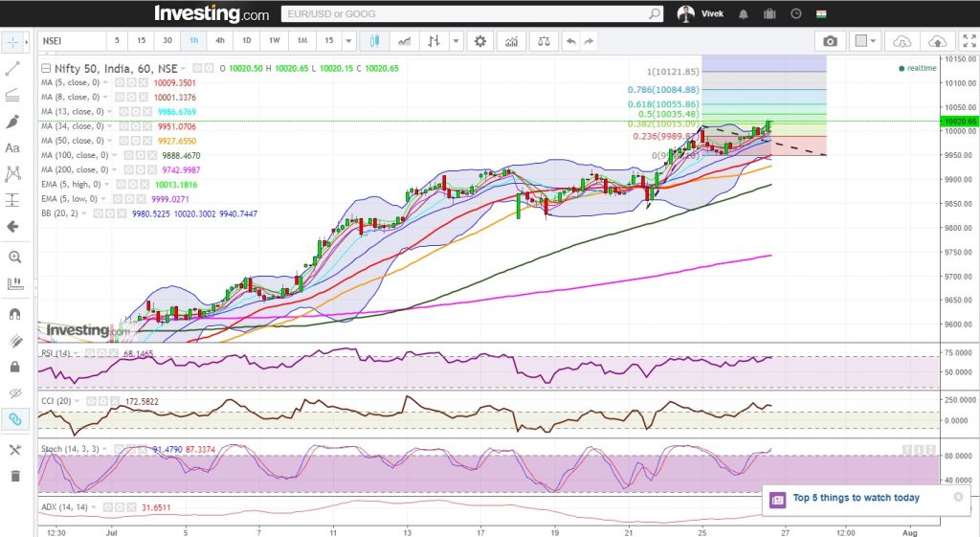Open the pitchfork and Fibonacci tools
The height and width of the screenshot is (537, 980).
[x=12, y=95]
